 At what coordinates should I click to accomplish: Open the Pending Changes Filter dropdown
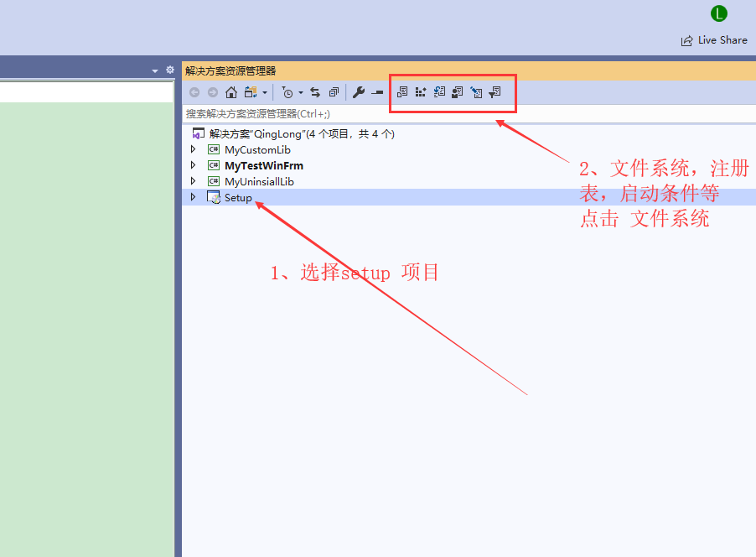click(x=299, y=92)
